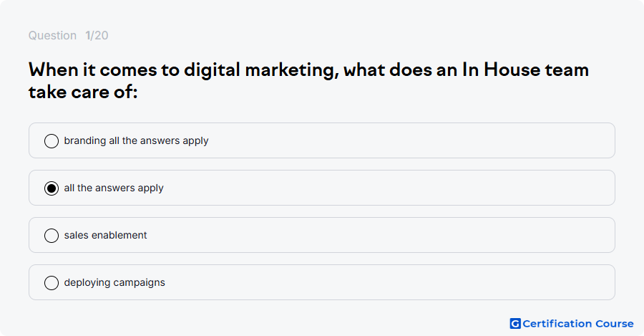Click the 'branding all the answers apply' text
Image resolution: width=644 pixels, height=336 pixels.
click(x=137, y=140)
